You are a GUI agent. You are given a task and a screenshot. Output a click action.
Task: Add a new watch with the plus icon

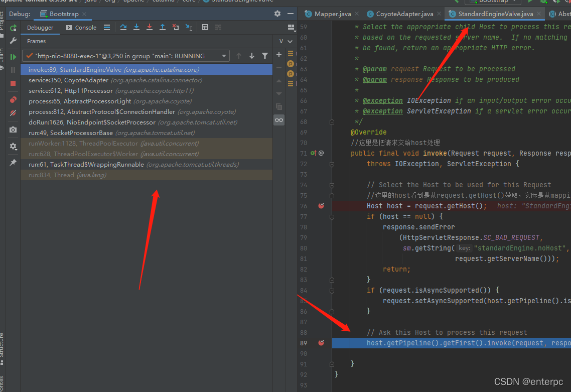tap(279, 55)
